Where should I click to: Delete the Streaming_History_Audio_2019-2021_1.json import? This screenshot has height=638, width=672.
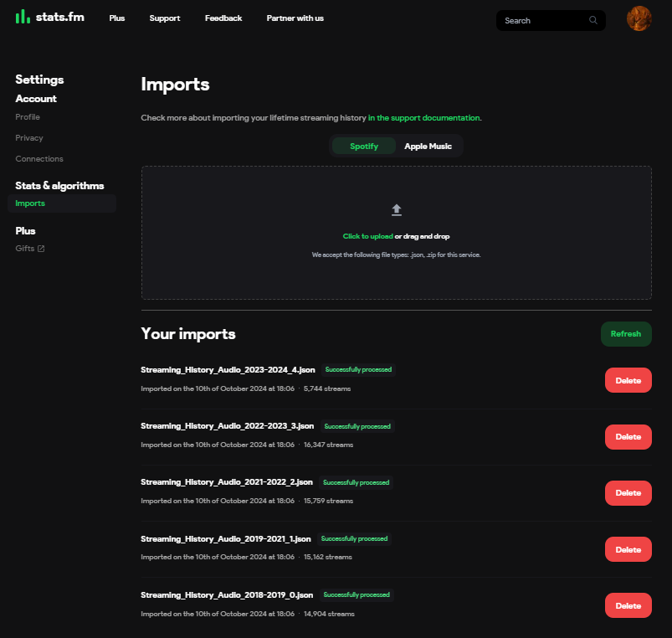point(628,548)
